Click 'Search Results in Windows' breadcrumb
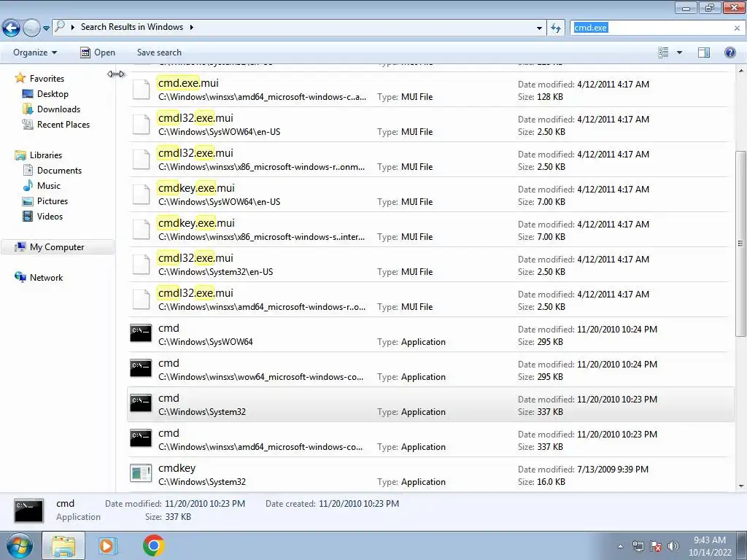 click(132, 27)
